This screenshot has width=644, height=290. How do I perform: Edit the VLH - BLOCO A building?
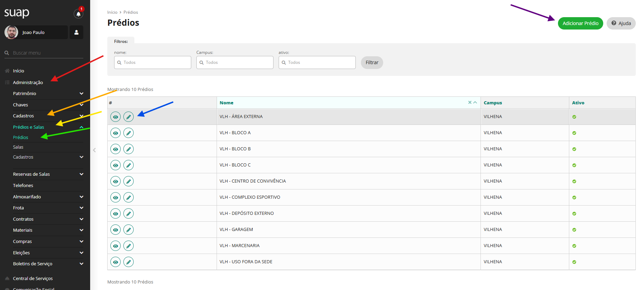point(129,133)
